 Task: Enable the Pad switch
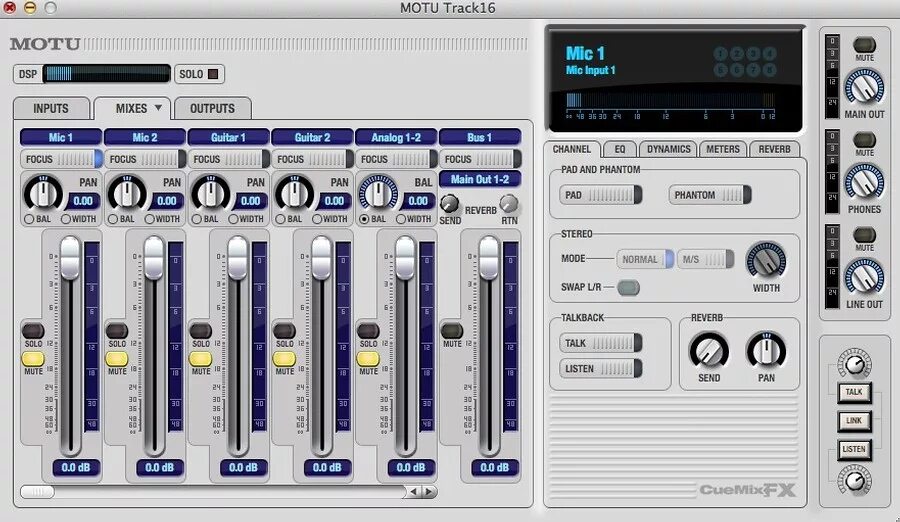(600, 195)
